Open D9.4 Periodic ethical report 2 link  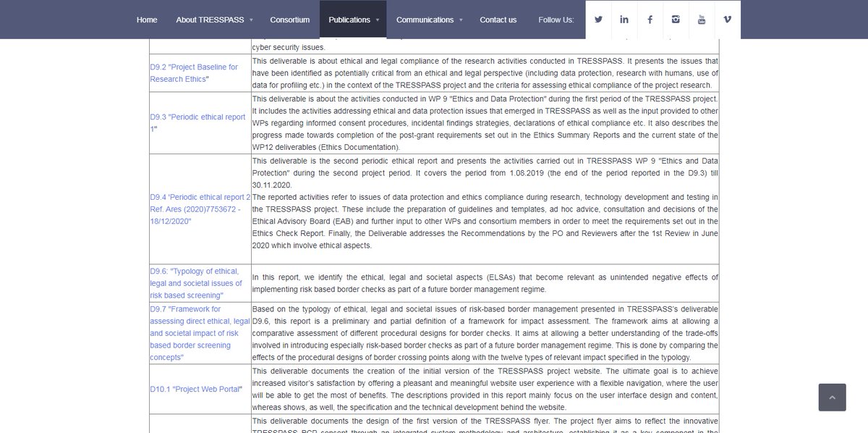200,209
